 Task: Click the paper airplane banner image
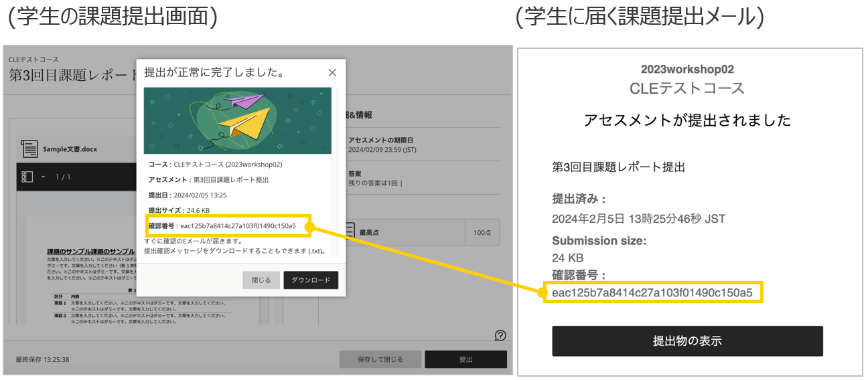pyautogui.click(x=237, y=120)
